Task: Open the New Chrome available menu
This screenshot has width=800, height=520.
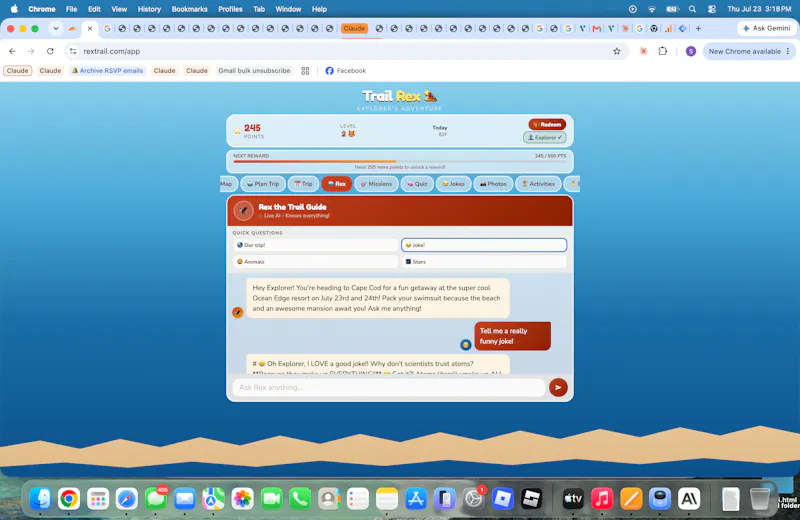Action: tap(748, 51)
